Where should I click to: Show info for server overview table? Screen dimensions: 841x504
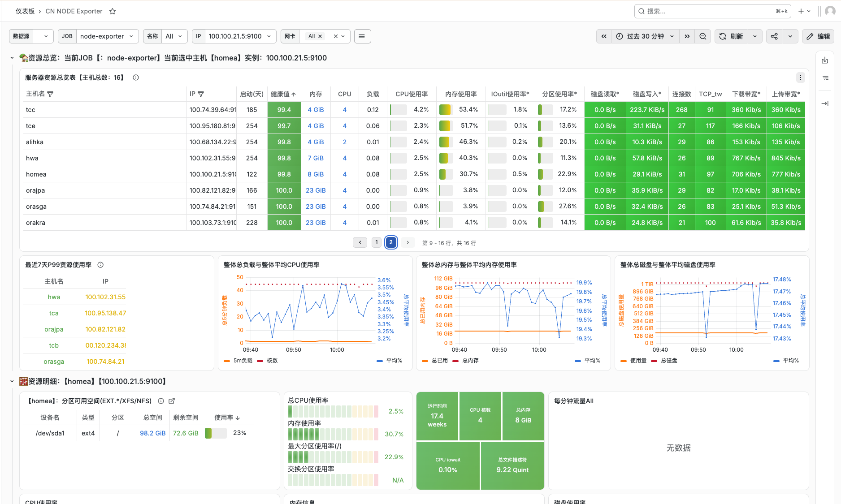tap(136, 78)
